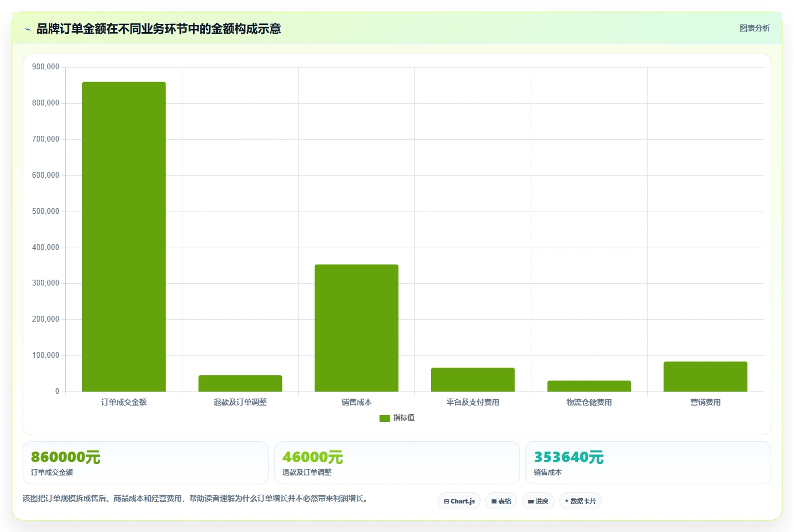Click the 900,000 y-axis tick label

click(x=45, y=67)
